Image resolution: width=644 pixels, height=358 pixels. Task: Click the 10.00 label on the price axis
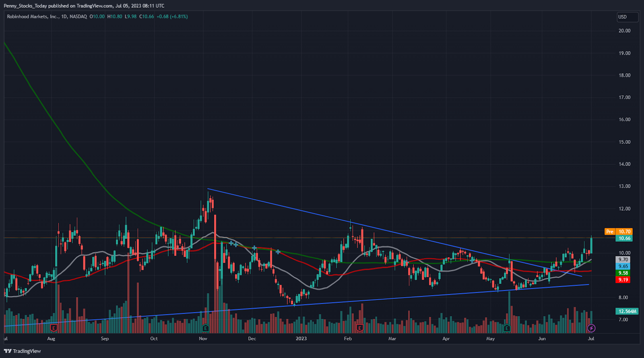[624, 253]
